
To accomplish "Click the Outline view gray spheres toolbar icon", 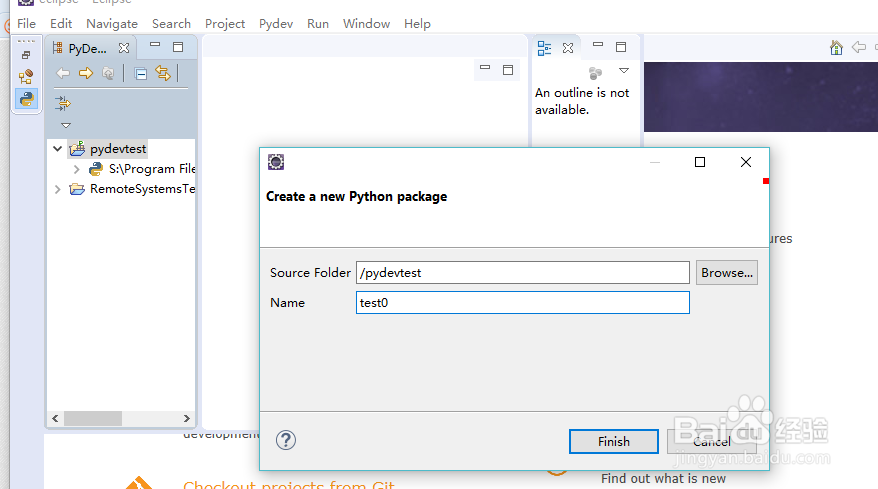I will [x=595, y=73].
